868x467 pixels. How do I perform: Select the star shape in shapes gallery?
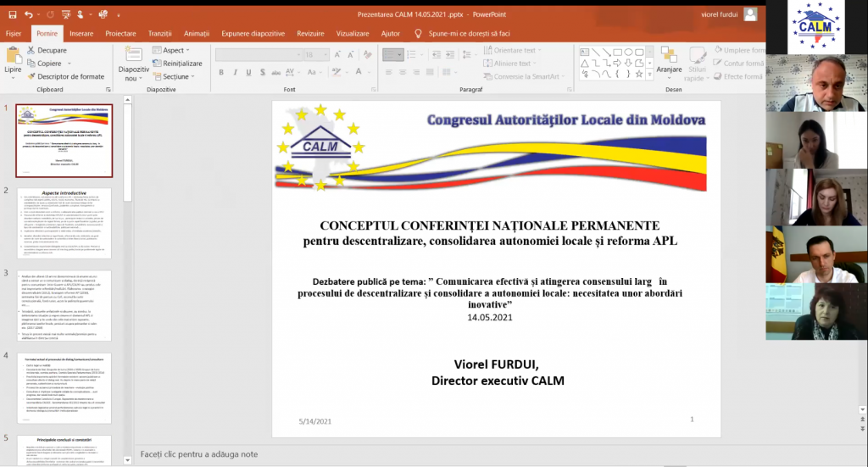tap(639, 74)
